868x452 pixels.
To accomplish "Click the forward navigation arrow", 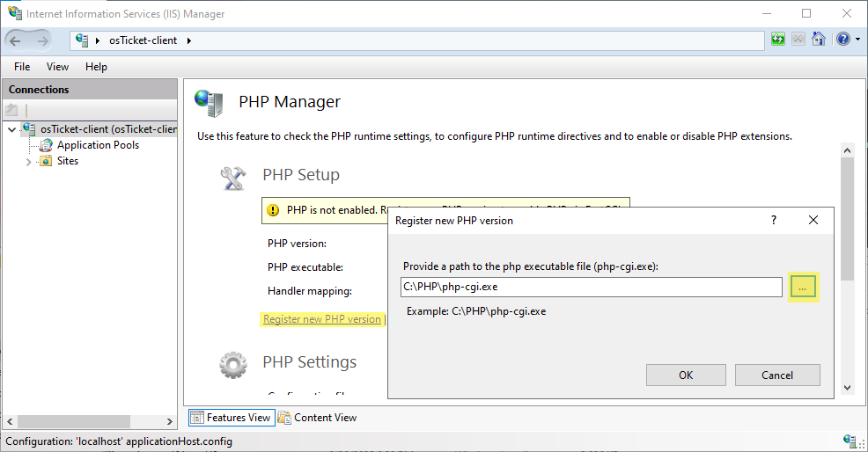I will coord(42,40).
